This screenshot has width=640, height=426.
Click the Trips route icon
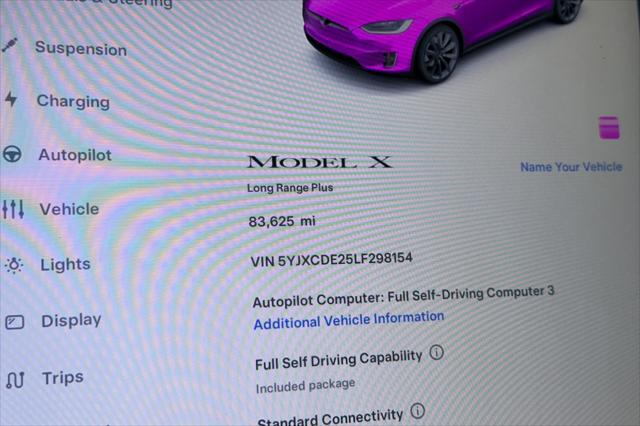point(15,379)
